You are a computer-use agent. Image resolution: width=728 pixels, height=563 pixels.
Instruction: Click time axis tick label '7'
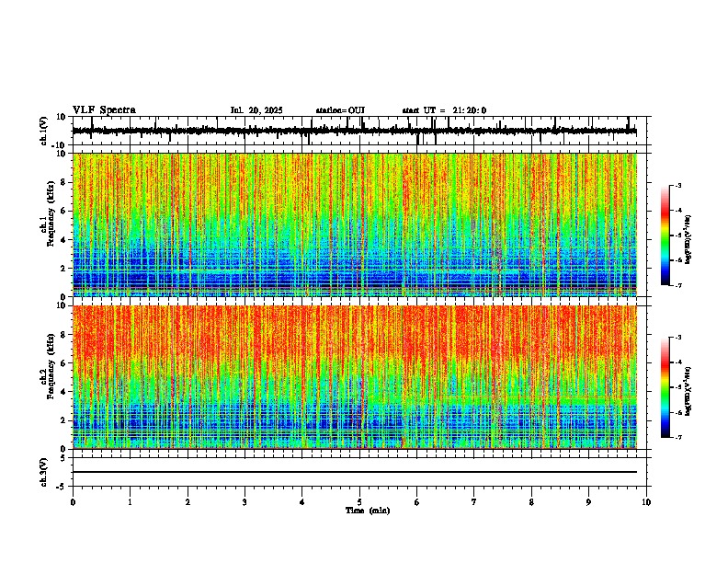click(474, 502)
